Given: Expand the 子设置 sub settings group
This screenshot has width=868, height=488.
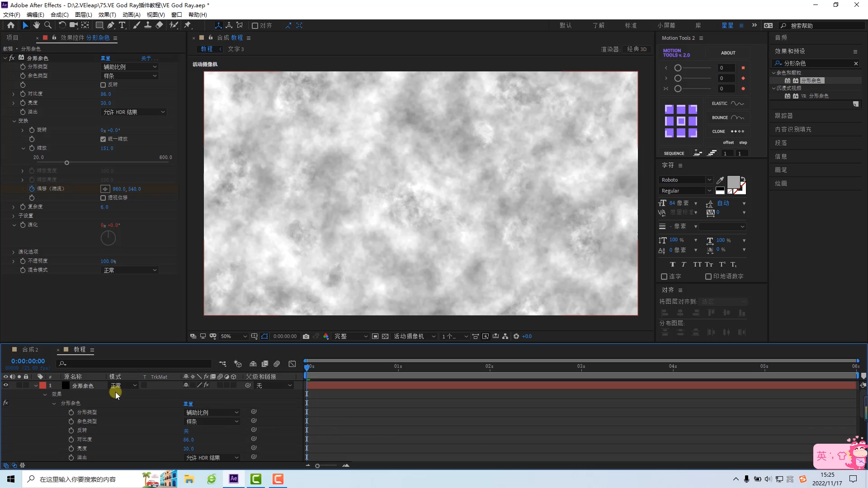Looking at the screenshot, I should [x=14, y=216].
